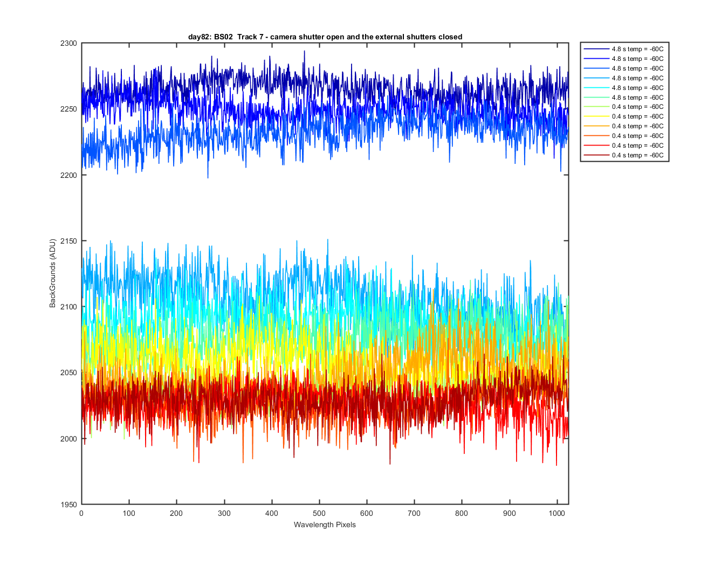
Task: Select the 'Wavelength Pixels' x-axis label
Action: (325, 524)
